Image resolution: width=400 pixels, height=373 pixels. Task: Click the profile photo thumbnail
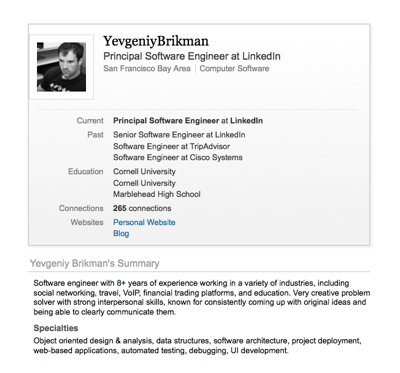pyautogui.click(x=61, y=67)
